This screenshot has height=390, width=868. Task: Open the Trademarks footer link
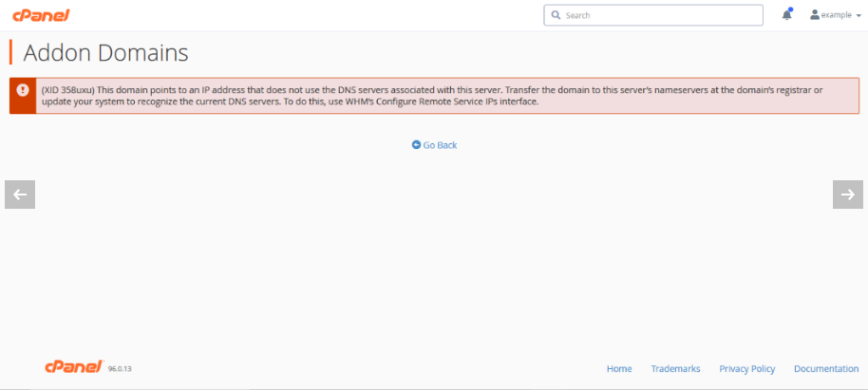675,369
